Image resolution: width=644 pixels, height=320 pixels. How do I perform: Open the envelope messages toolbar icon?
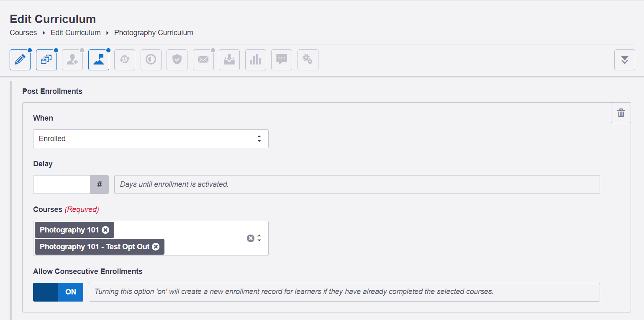(x=203, y=60)
